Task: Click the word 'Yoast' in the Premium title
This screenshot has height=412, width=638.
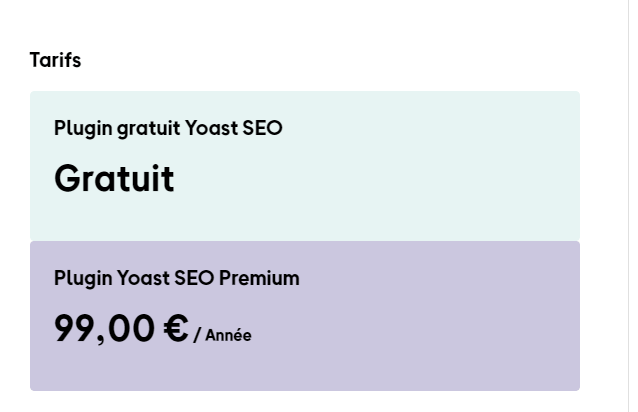Action: click(x=144, y=278)
